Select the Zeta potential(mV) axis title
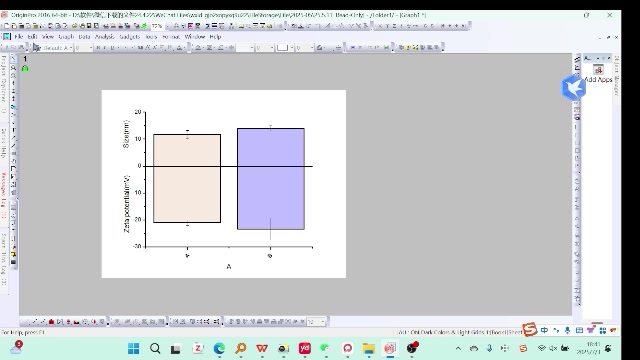Image resolution: width=640 pixels, height=360 pixels. point(127,204)
